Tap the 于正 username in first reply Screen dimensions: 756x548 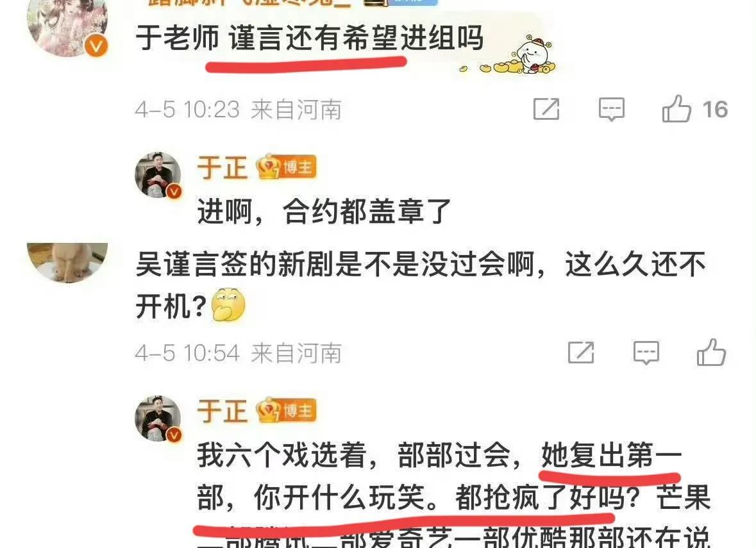point(223,168)
